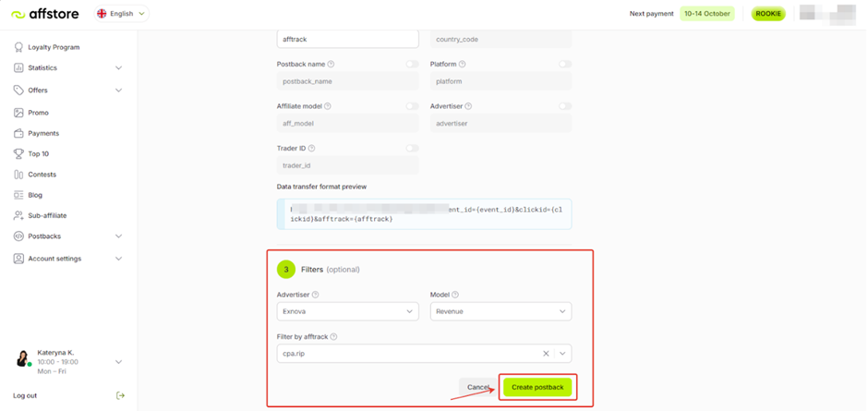Enable the Postback name toggle

(x=412, y=65)
